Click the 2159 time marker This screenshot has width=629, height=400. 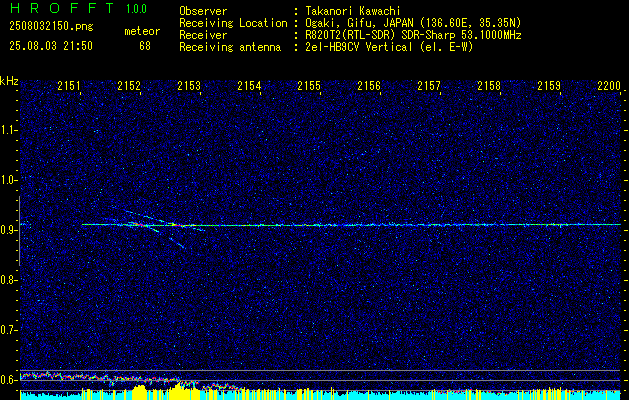click(x=549, y=85)
